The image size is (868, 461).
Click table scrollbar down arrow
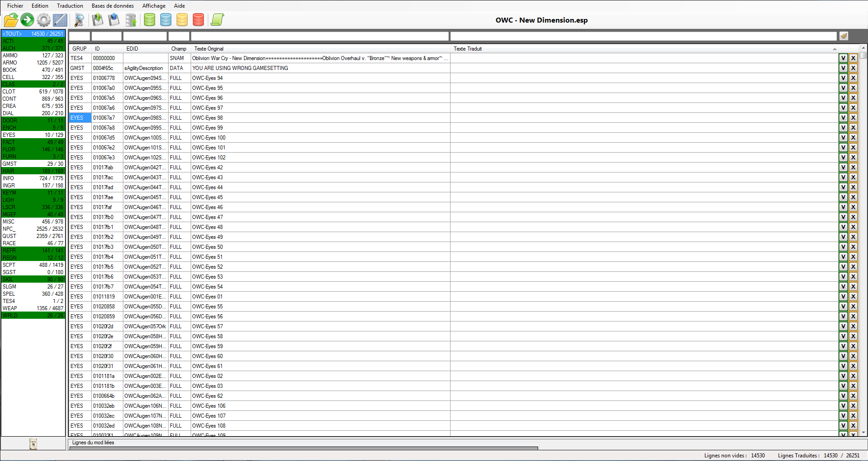[x=863, y=433]
